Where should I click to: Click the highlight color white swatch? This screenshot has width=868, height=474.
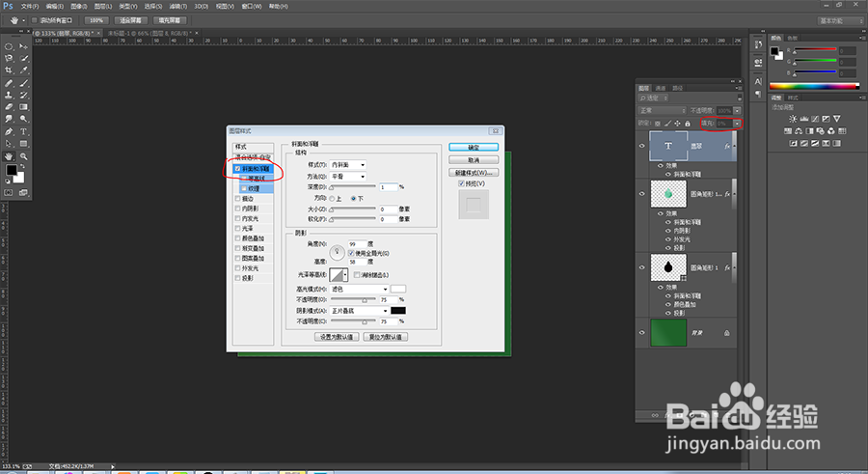pyautogui.click(x=398, y=289)
